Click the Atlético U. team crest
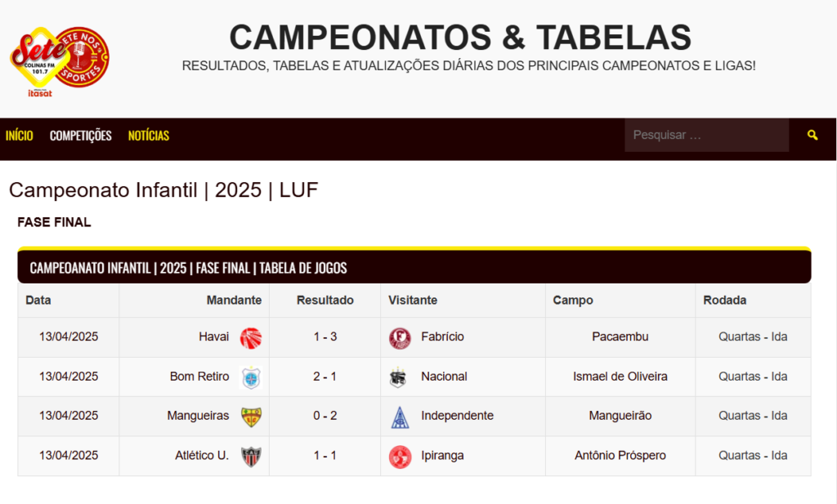 (251, 457)
